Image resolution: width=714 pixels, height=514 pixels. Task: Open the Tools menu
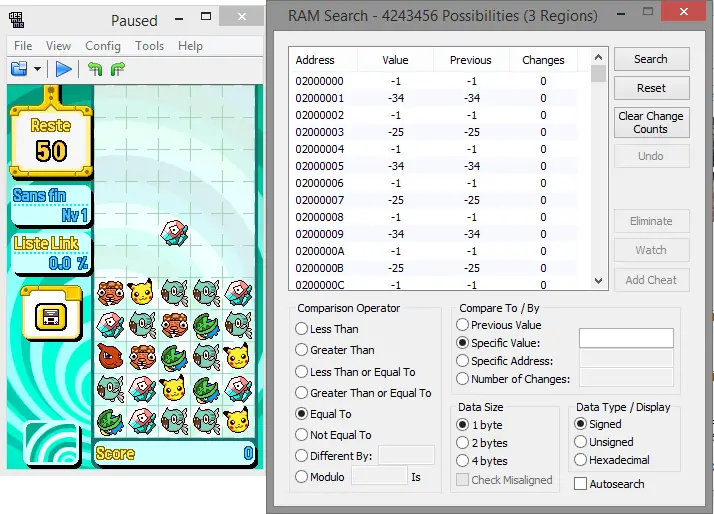pyautogui.click(x=149, y=46)
